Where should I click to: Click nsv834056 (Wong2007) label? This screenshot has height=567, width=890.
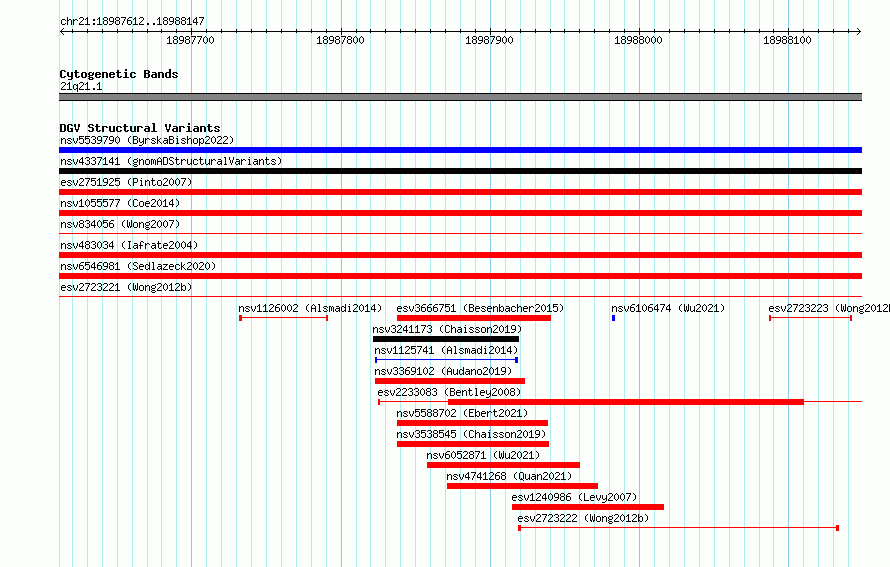tap(120, 224)
